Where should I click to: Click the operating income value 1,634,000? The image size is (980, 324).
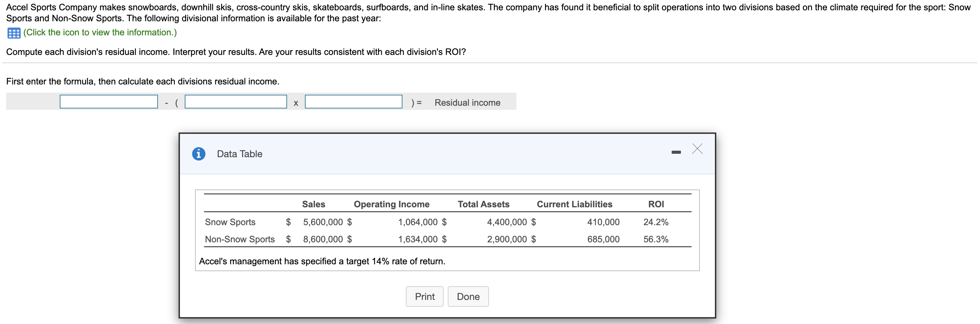click(x=418, y=239)
